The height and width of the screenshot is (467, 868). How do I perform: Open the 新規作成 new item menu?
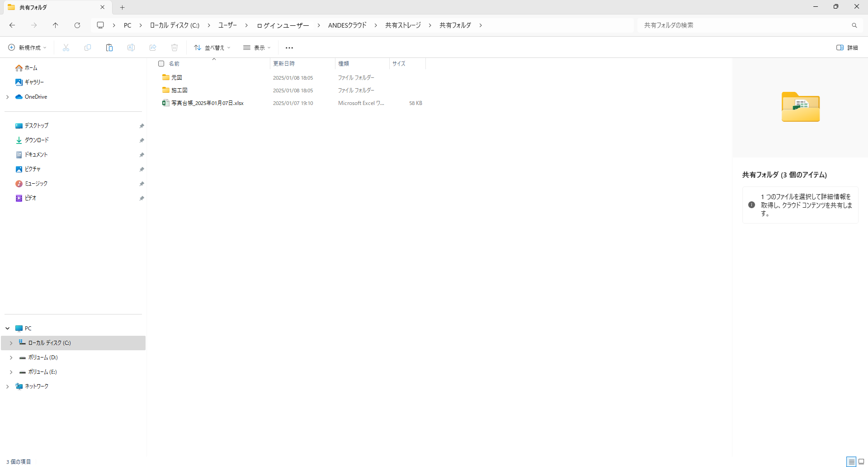coord(27,48)
